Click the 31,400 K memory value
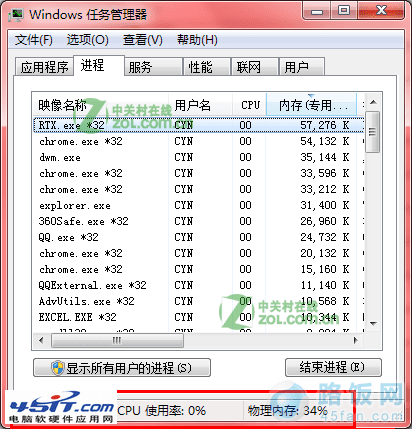This screenshot has width=412, height=429. pos(325,205)
